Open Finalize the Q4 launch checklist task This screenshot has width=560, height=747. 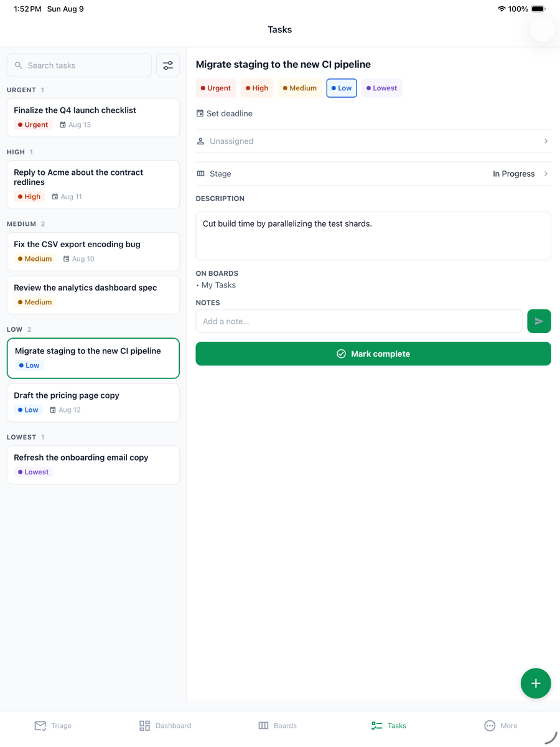(x=93, y=118)
